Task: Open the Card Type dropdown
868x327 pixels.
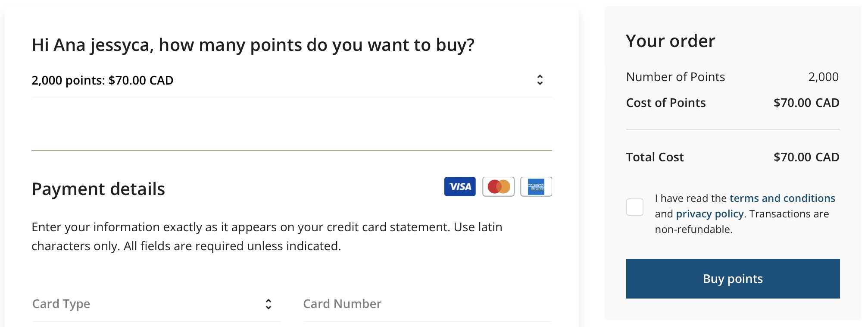Action: [x=156, y=304]
